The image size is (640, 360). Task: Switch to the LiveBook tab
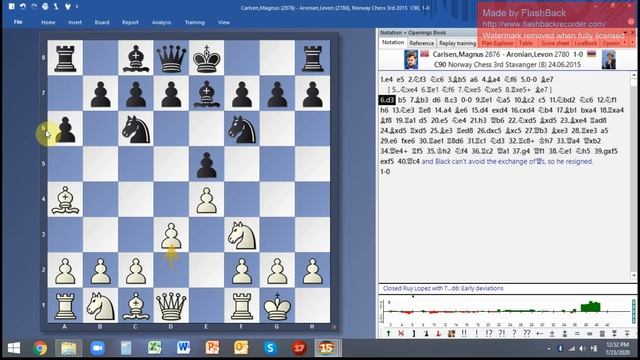[x=585, y=43]
